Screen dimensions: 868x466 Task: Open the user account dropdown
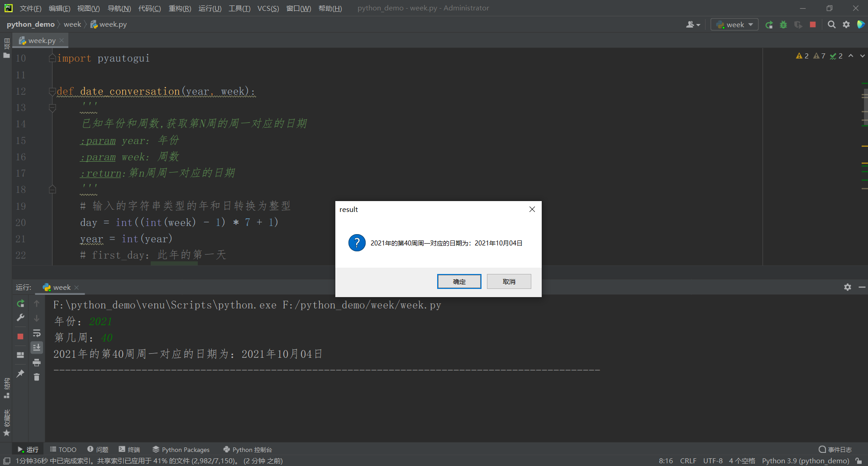(693, 25)
